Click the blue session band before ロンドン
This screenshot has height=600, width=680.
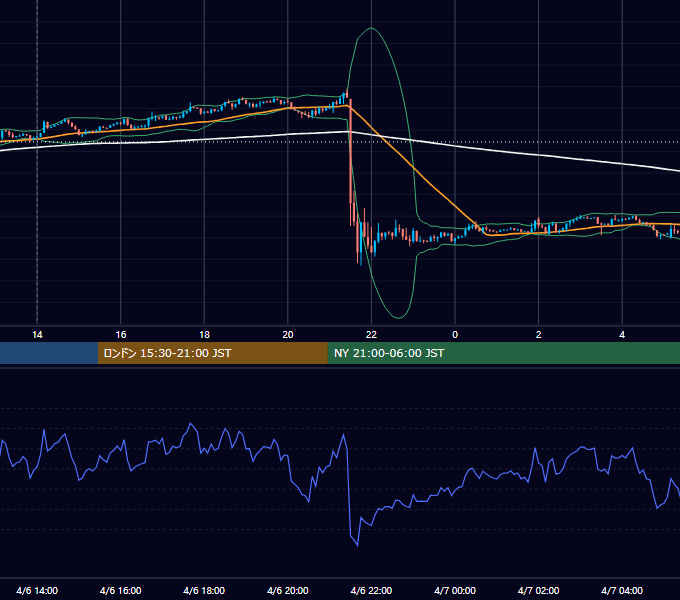[49, 353]
